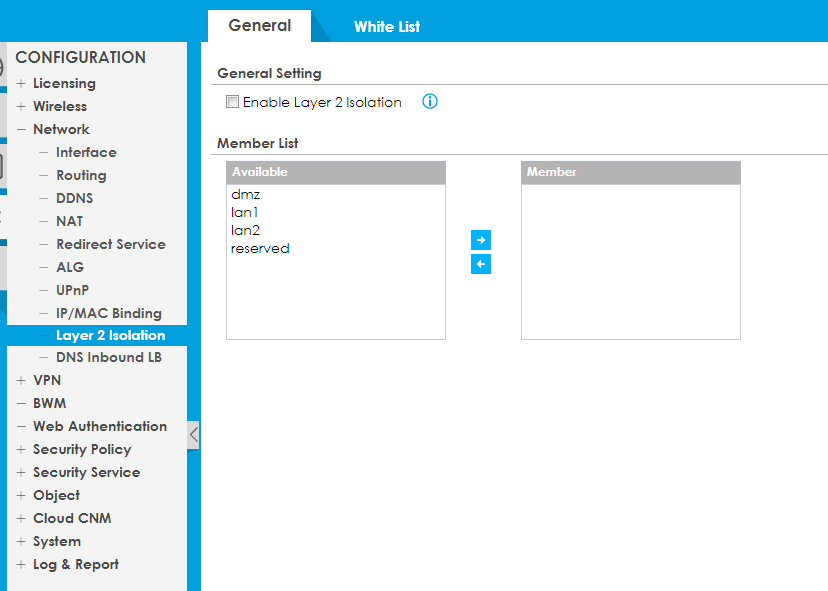Screen dimensions: 828x591
Task: Select lan1 in the Available list
Action: coord(245,212)
